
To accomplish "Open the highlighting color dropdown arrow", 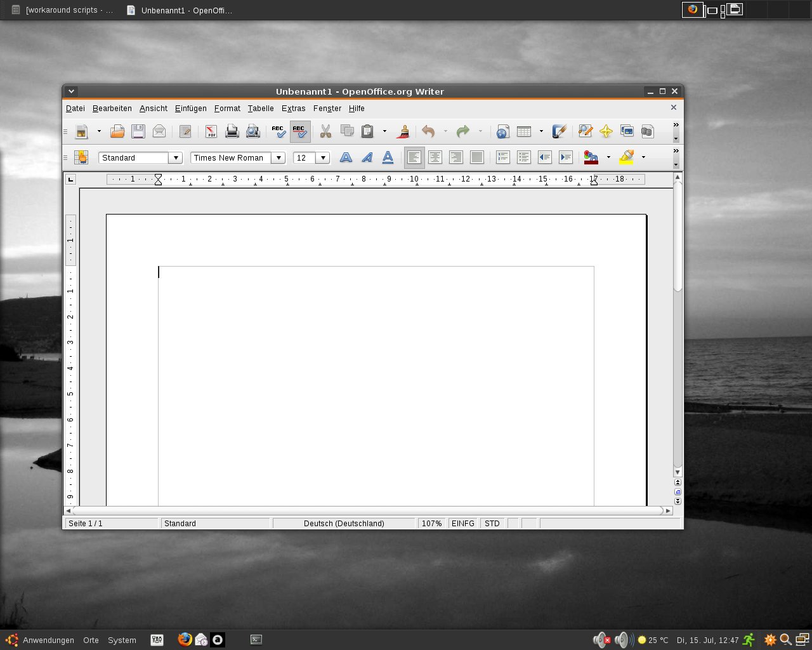I will pos(643,157).
